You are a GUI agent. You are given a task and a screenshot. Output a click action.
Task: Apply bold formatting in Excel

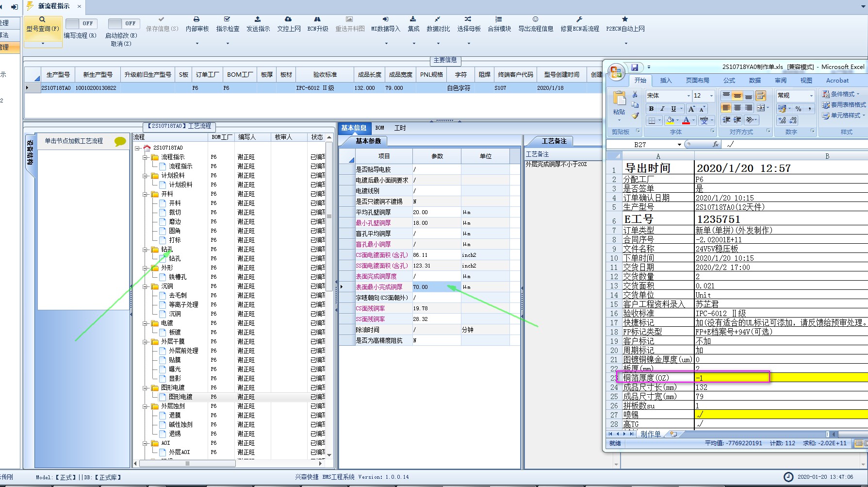[x=651, y=109]
